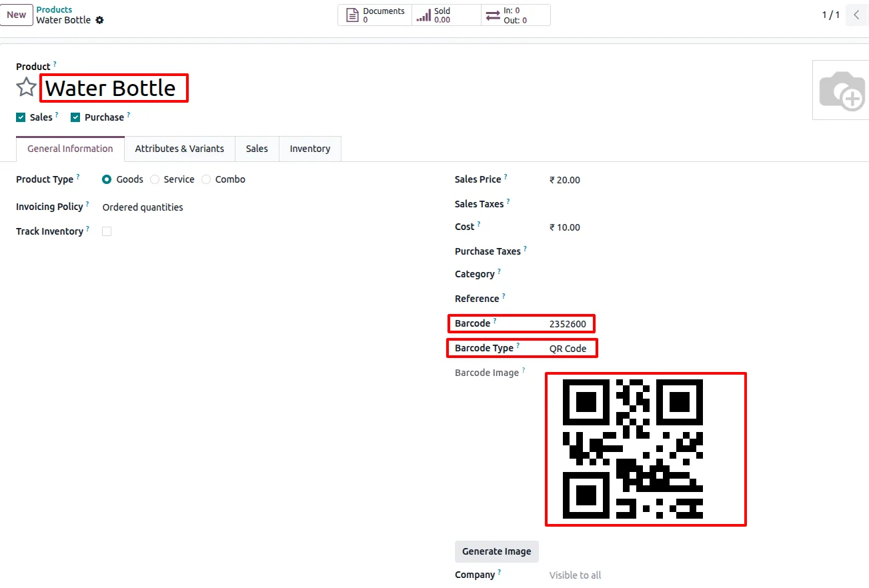Edit the Sales Price value ₹ 20.00
This screenshot has height=588, width=869.
[565, 180]
